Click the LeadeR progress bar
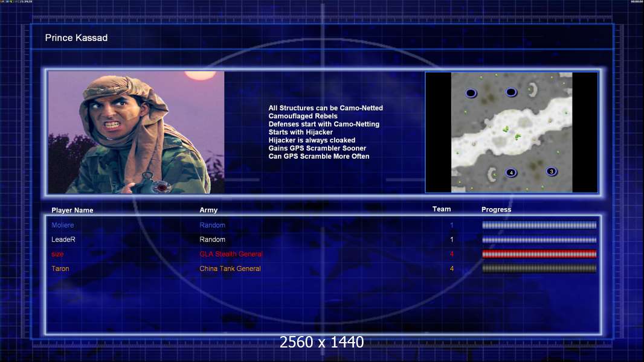 click(539, 240)
